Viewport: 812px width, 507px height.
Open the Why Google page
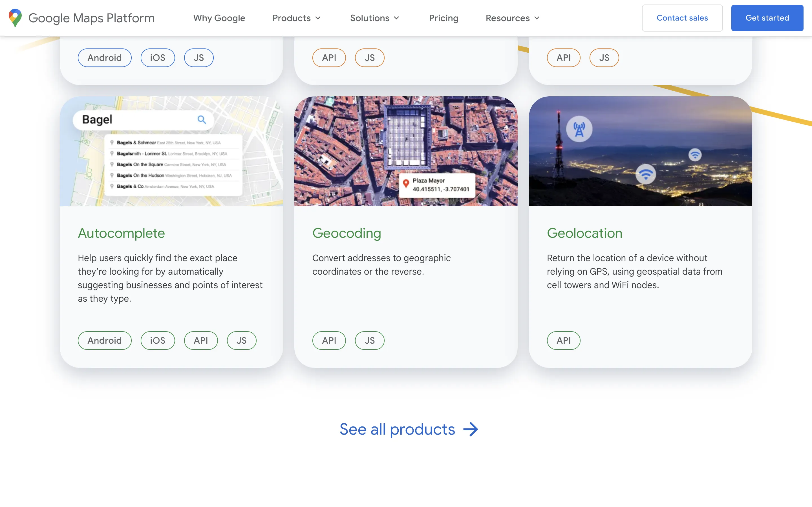click(219, 18)
